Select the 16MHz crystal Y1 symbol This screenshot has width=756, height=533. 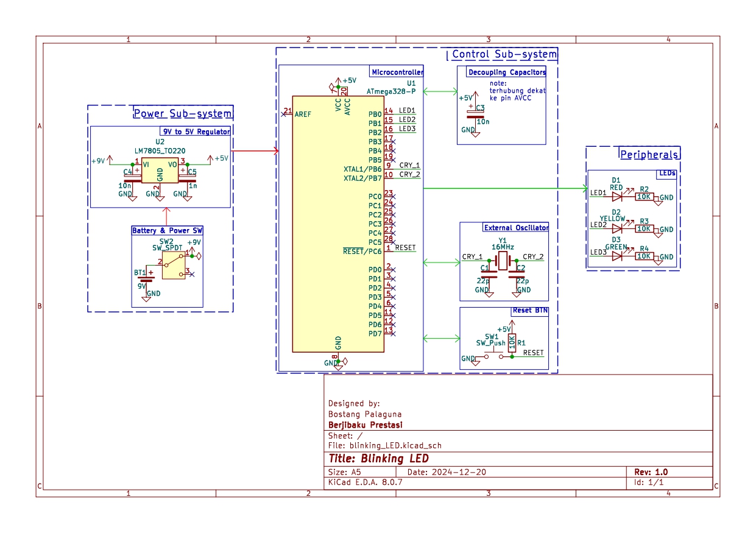[x=503, y=261]
